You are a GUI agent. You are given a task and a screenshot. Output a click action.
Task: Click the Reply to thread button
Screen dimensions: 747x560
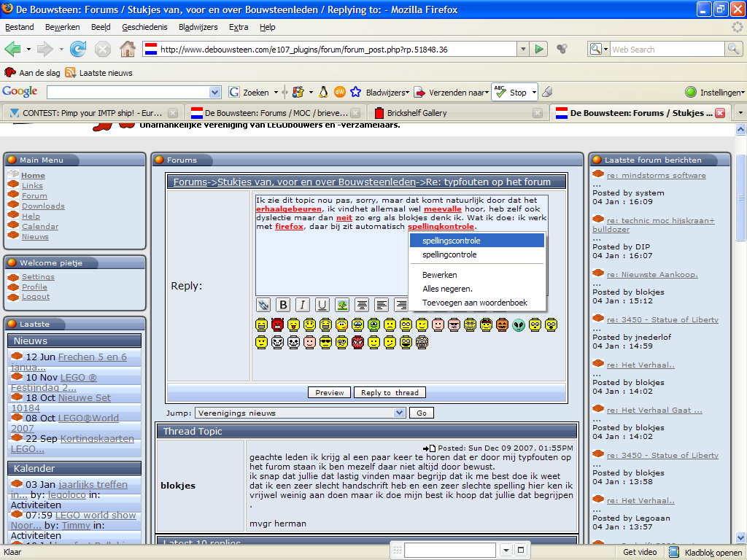pos(390,392)
